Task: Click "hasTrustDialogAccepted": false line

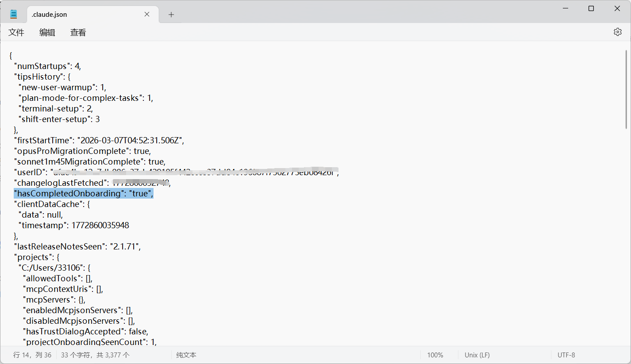Action: coord(85,331)
